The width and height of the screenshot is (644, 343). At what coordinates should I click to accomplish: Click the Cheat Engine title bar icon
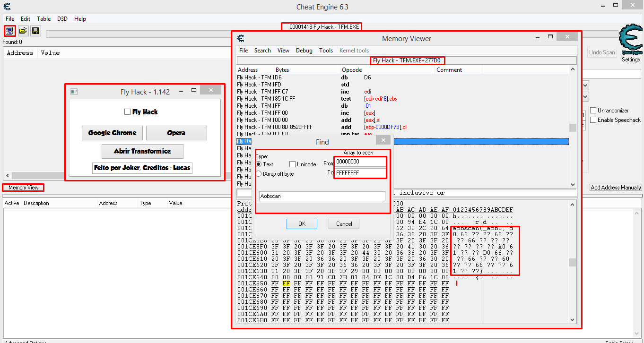pos(6,7)
